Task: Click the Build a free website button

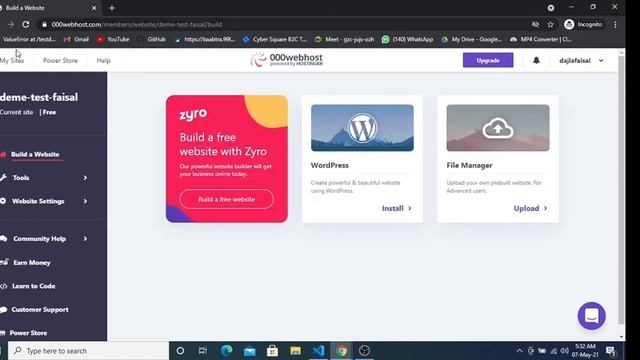Action: pos(227,199)
